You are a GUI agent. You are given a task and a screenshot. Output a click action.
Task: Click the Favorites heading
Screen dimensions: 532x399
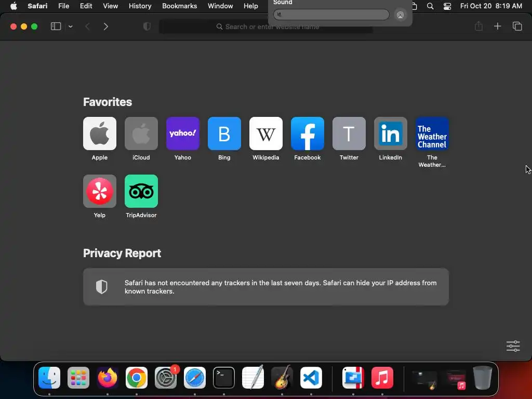pyautogui.click(x=108, y=102)
